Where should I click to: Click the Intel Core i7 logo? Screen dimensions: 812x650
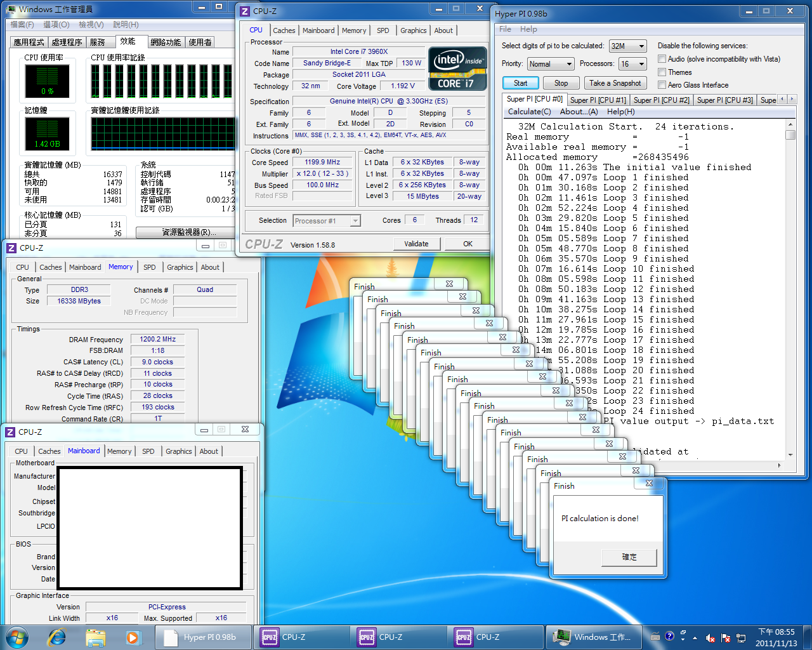pyautogui.click(x=457, y=69)
